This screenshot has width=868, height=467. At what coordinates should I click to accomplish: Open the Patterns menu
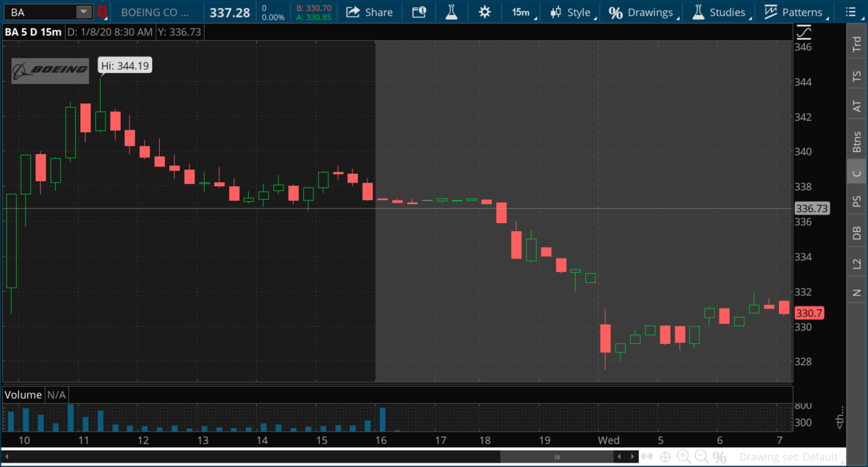click(x=794, y=12)
